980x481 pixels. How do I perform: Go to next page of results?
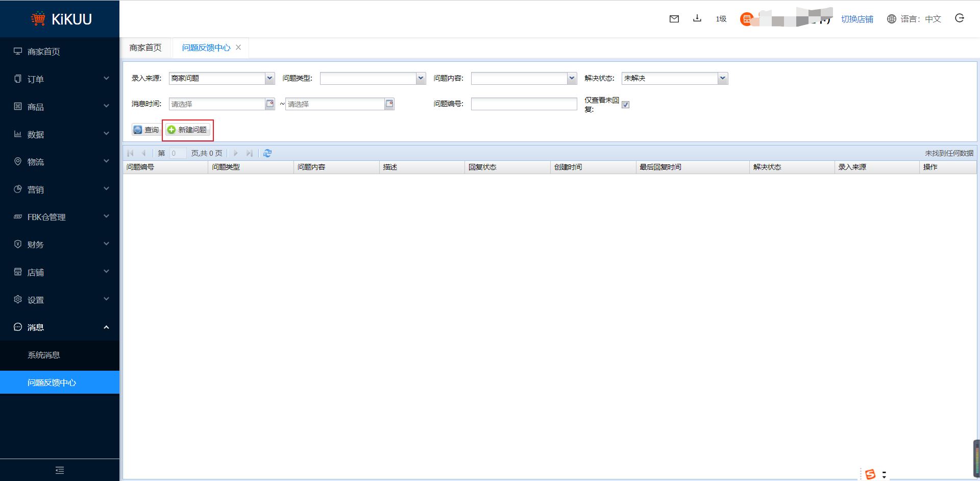[x=236, y=153]
